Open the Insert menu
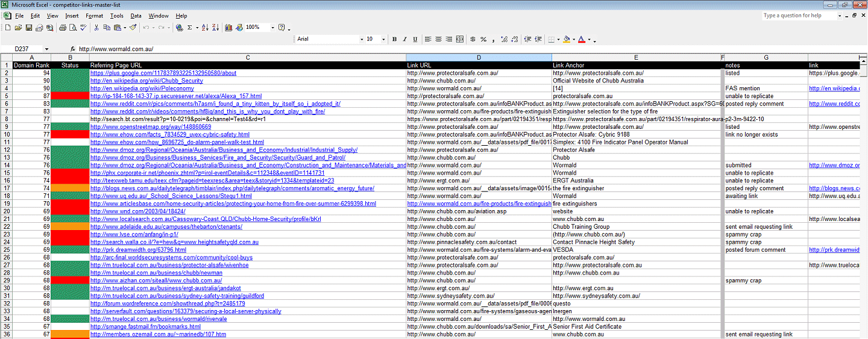Screen dimensions: 868x339 point(72,16)
